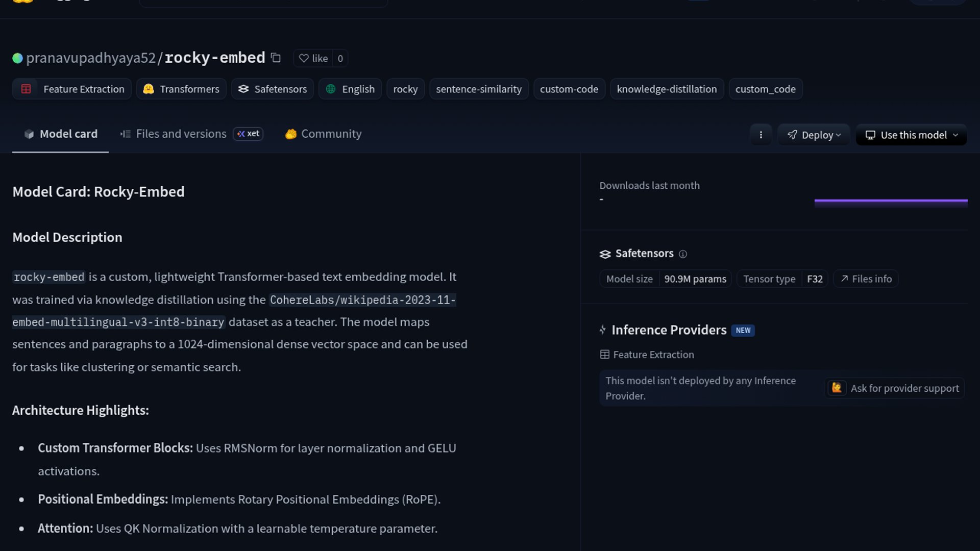Open the Files info link
Viewport: 980px width, 551px height.
click(x=866, y=279)
